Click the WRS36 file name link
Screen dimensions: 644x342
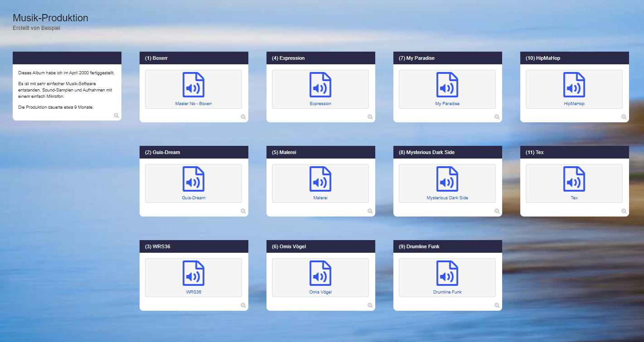(x=194, y=292)
